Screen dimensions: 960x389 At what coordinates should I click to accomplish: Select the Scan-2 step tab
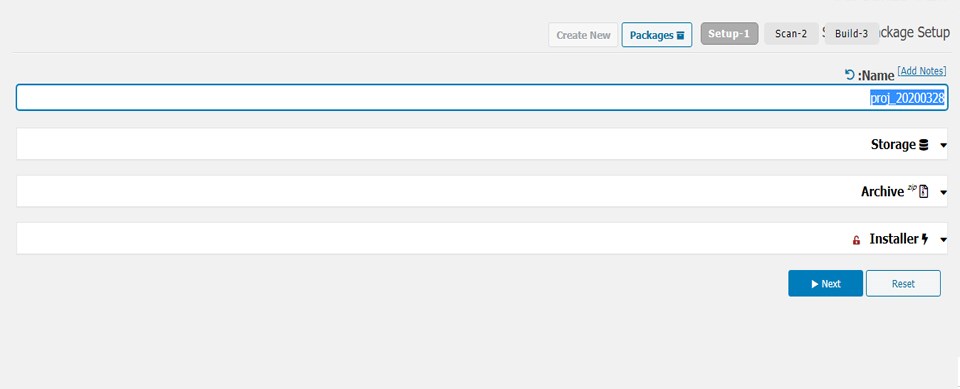click(x=791, y=34)
